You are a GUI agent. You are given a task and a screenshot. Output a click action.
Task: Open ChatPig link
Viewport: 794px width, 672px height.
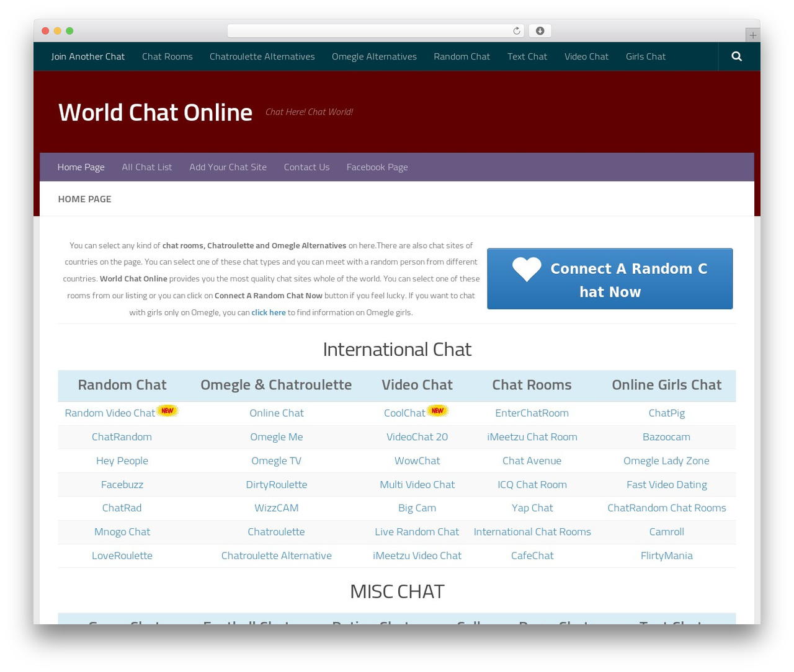point(666,413)
